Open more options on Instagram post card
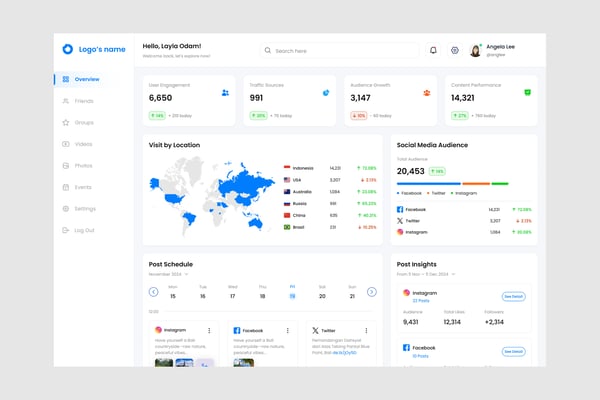 click(x=209, y=330)
